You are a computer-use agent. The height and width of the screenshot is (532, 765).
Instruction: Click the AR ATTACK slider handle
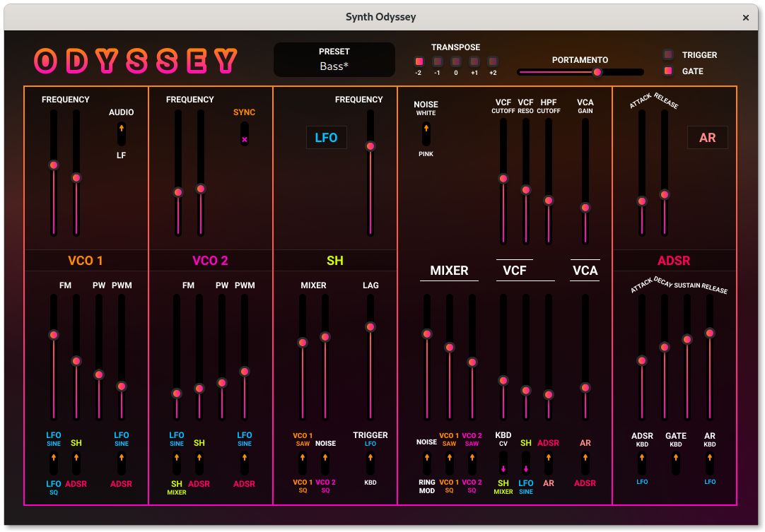[x=641, y=201]
